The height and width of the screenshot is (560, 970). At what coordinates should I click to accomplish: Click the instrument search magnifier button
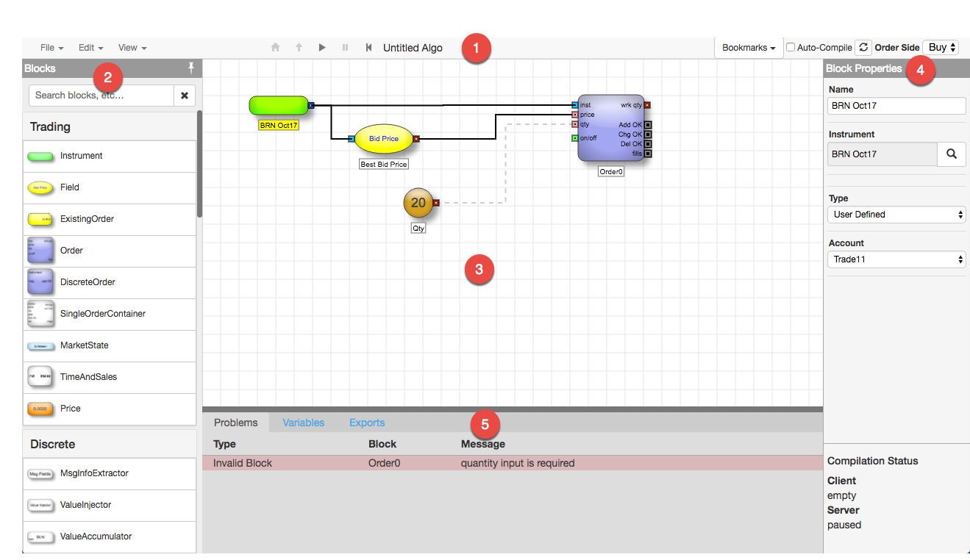pyautogui.click(x=952, y=154)
